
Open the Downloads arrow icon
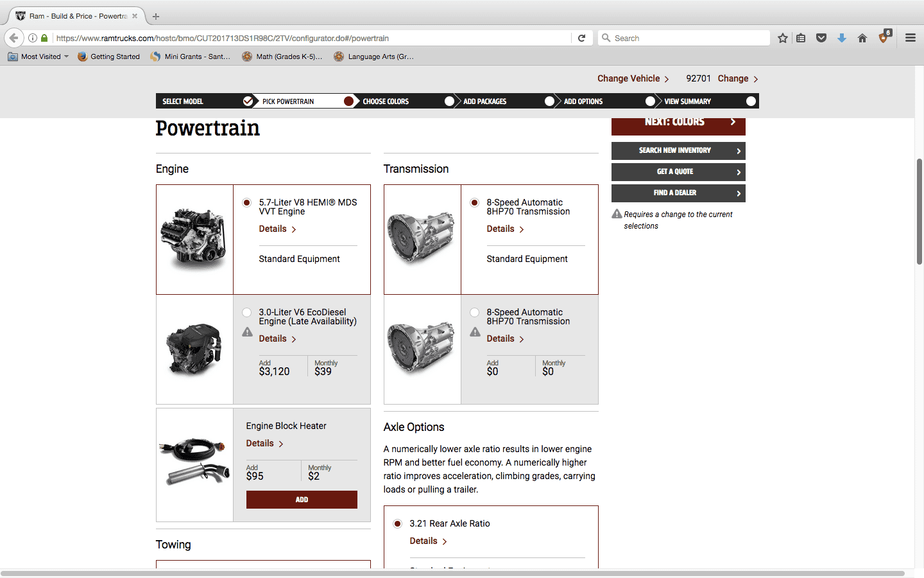tap(842, 38)
